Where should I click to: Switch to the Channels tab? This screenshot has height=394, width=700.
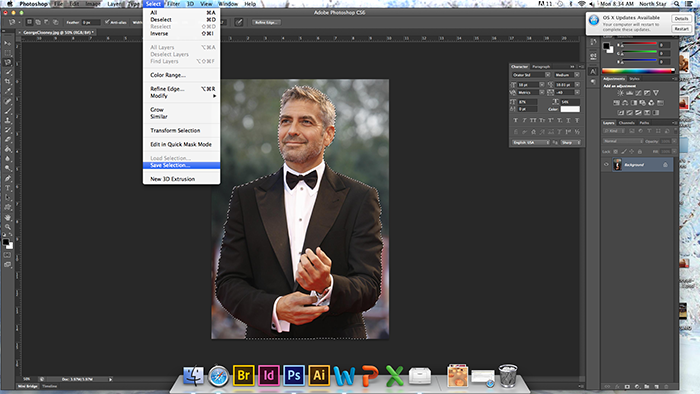(x=626, y=123)
